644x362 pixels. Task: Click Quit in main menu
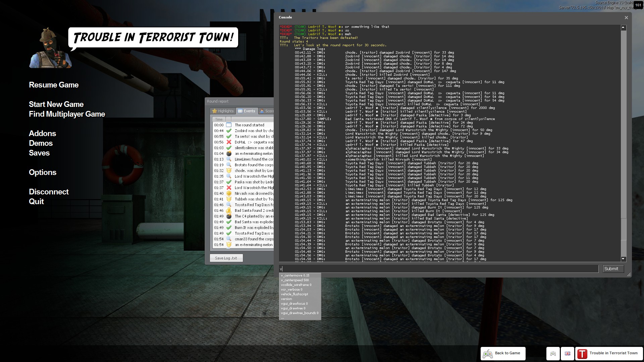36,202
